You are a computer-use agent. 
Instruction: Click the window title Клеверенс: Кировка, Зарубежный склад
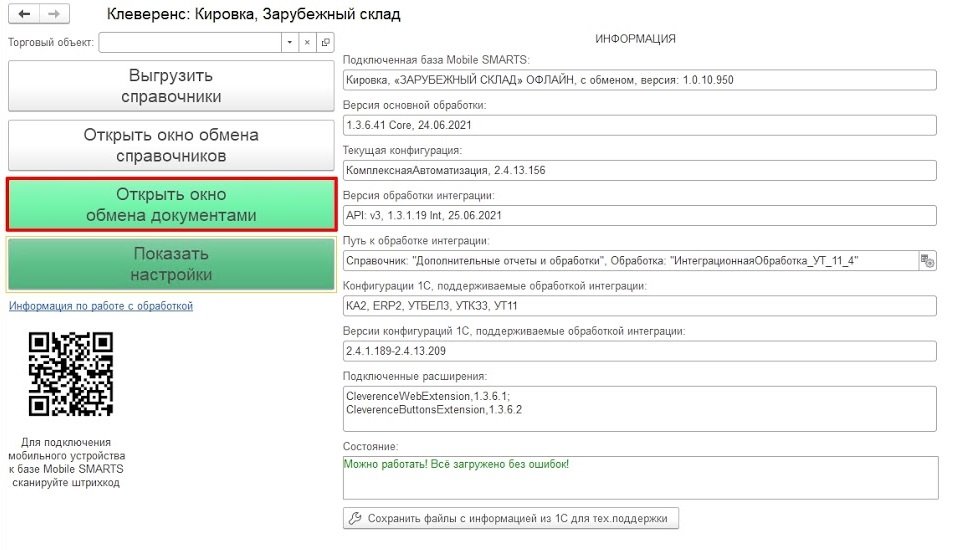(253, 14)
